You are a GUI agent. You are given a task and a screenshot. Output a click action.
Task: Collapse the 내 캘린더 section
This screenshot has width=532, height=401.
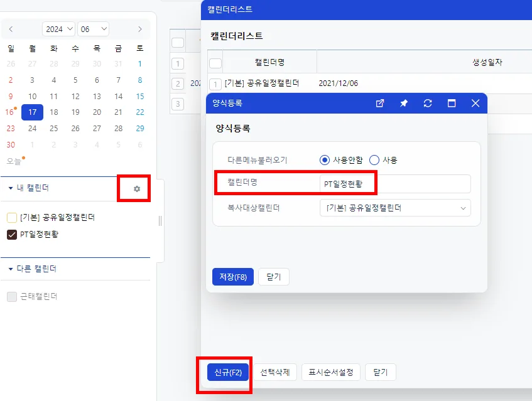[11, 188]
